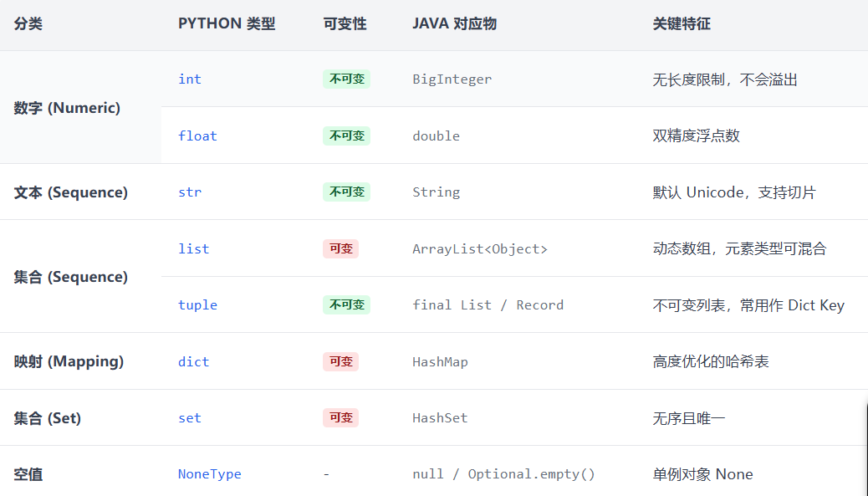Viewport: 868px width, 496px height.
Task: Click the blue "int" type link
Action: 190,79
